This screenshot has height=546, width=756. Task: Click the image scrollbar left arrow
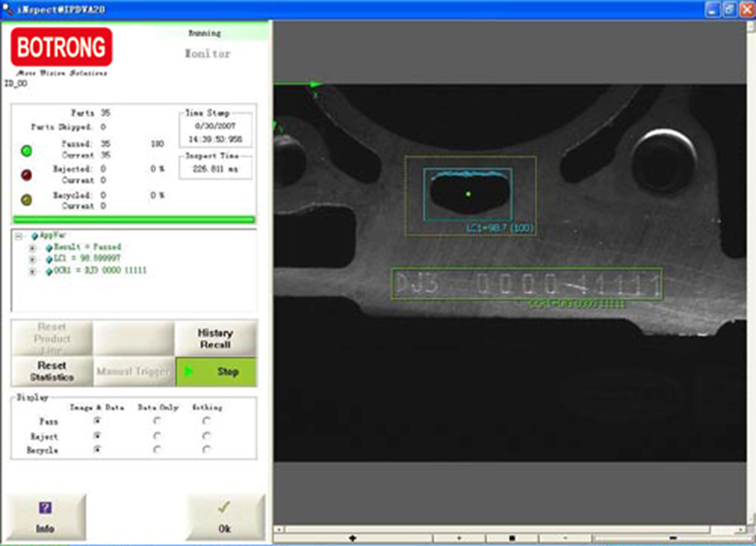pos(279,530)
